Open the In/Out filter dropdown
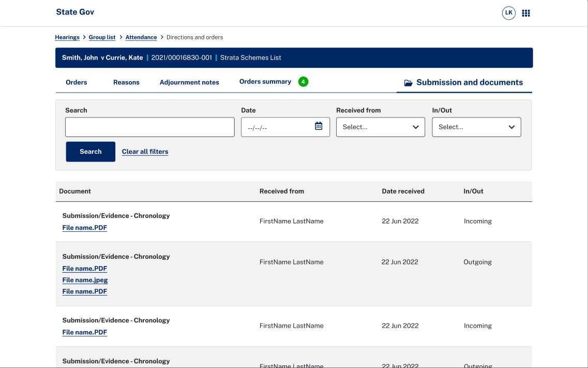The width and height of the screenshot is (588, 368). [x=477, y=127]
